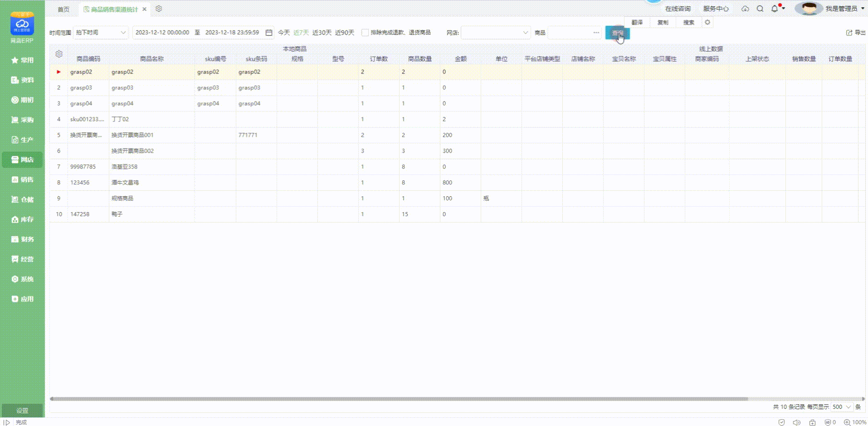Screen dimensions: 868x426
Task: Click the 网店ERP cloud logo
Action: pos(22,24)
